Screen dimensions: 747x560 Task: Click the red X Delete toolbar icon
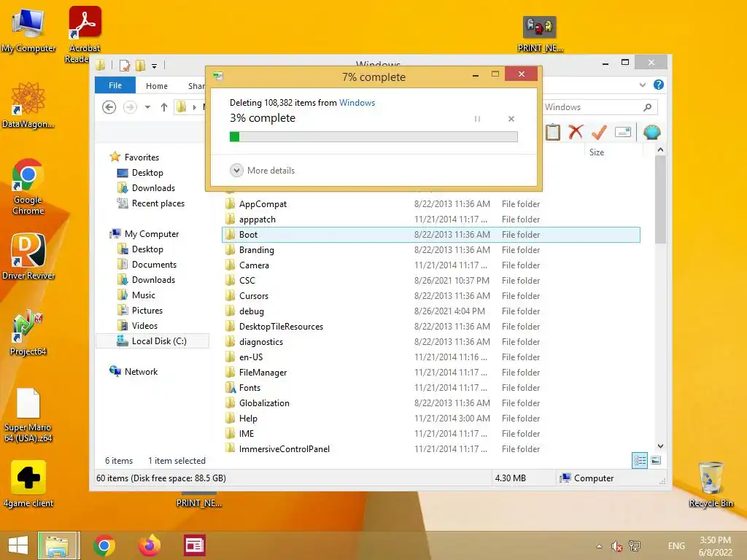coord(576,132)
